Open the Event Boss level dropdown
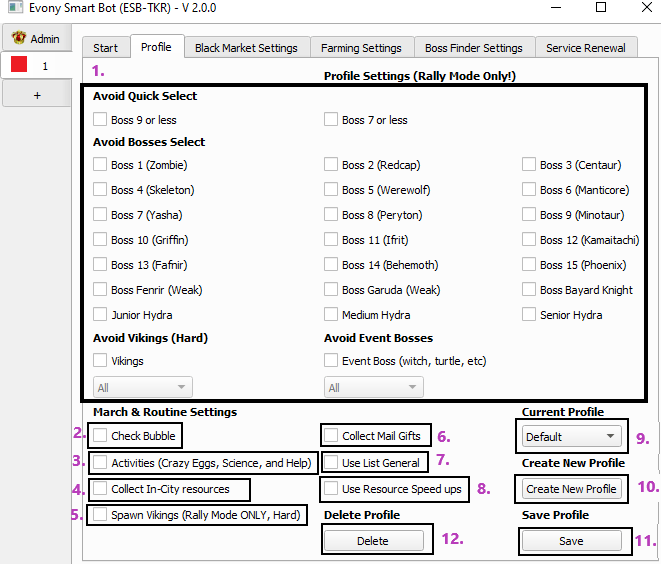Viewport: 661px width, 564px height. point(373,388)
